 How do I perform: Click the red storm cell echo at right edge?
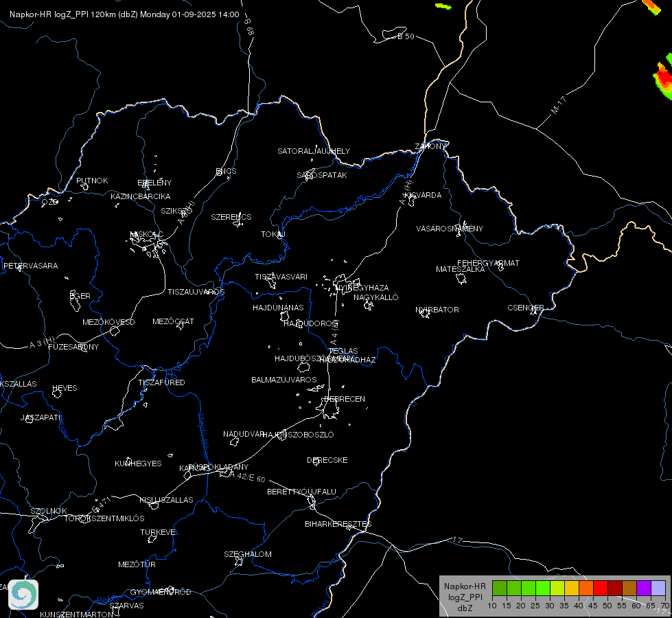pos(664,78)
